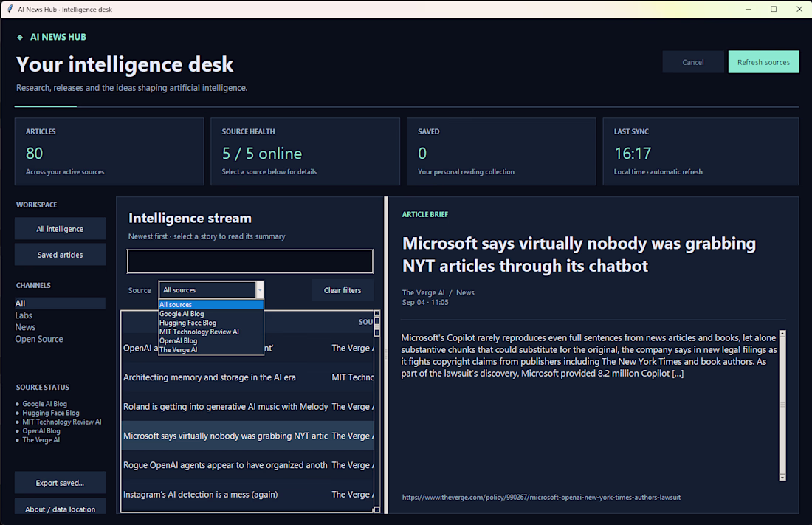Click the Refresh sources button

[763, 62]
